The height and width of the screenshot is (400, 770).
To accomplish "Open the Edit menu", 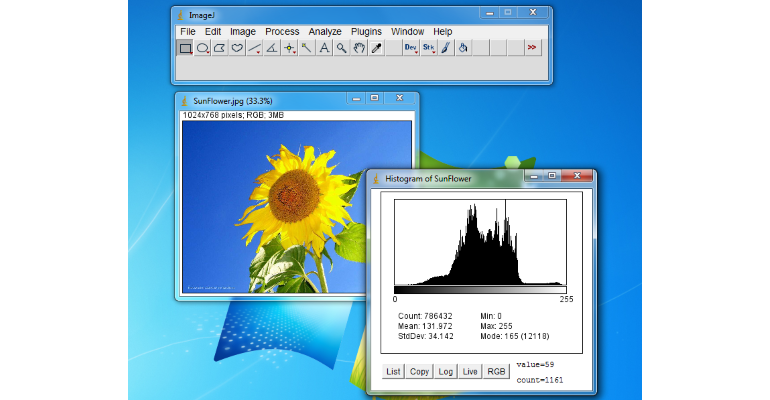I will click(x=213, y=31).
